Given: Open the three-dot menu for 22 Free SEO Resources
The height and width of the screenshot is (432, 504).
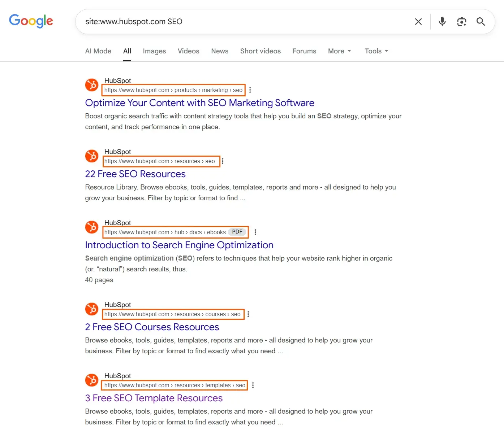Looking at the screenshot, I should click(x=223, y=161).
